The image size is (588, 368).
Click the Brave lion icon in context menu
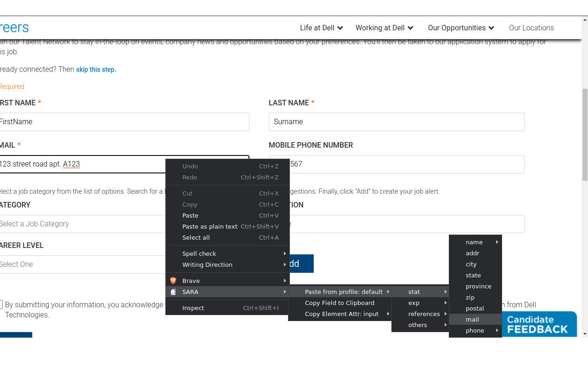(x=173, y=281)
